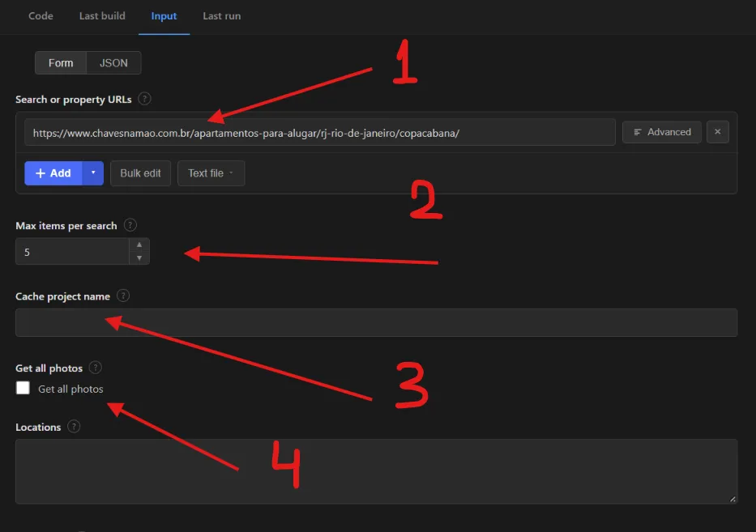Enable the Get all photos checkbox

23,388
